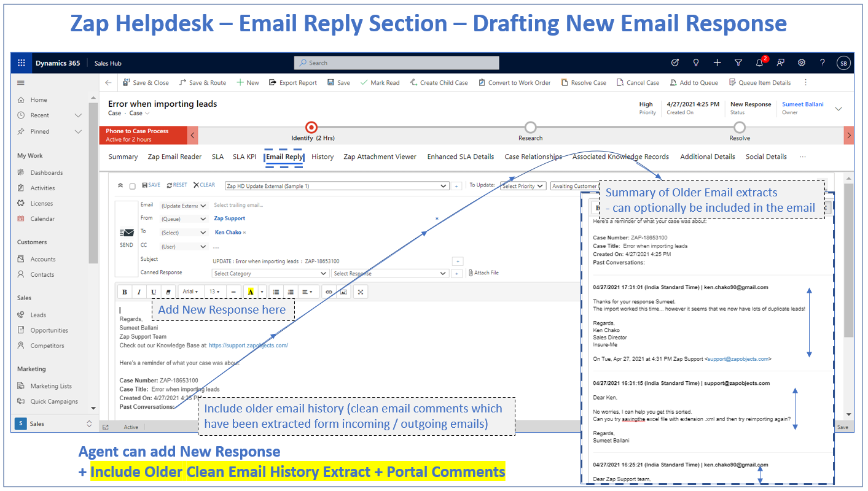The height and width of the screenshot is (491, 868).
Task: Click the Identify stage marker
Action: pos(311,127)
